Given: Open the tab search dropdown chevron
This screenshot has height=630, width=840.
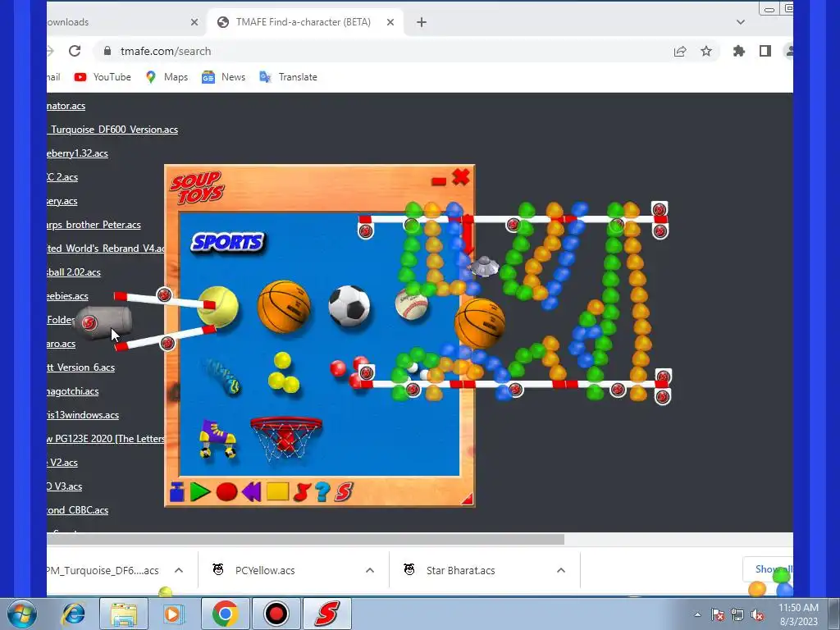Looking at the screenshot, I should coord(741,22).
